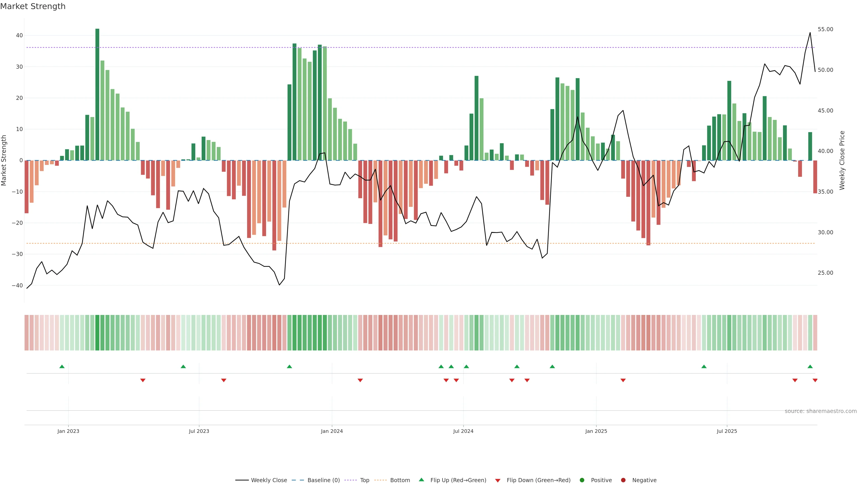Image resolution: width=868 pixels, height=488 pixels.
Task: Click the red flip-down marker just after Jan 2025
Action: pyautogui.click(x=623, y=380)
